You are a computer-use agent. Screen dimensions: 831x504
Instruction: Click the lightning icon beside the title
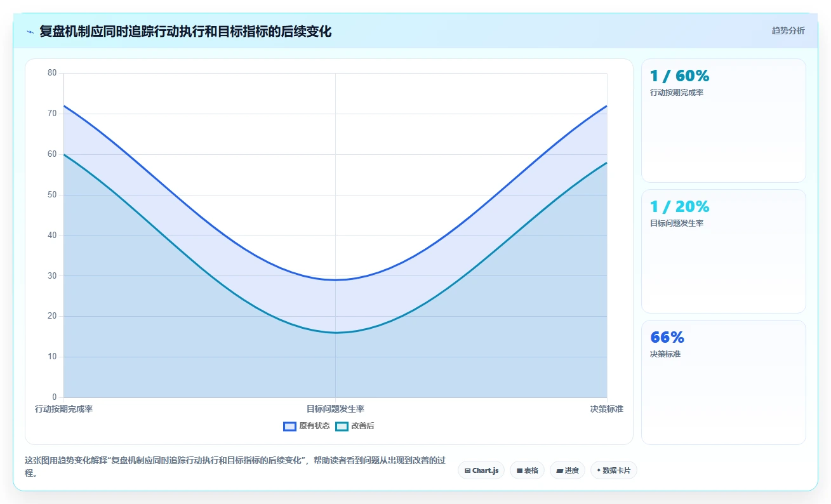(30, 32)
